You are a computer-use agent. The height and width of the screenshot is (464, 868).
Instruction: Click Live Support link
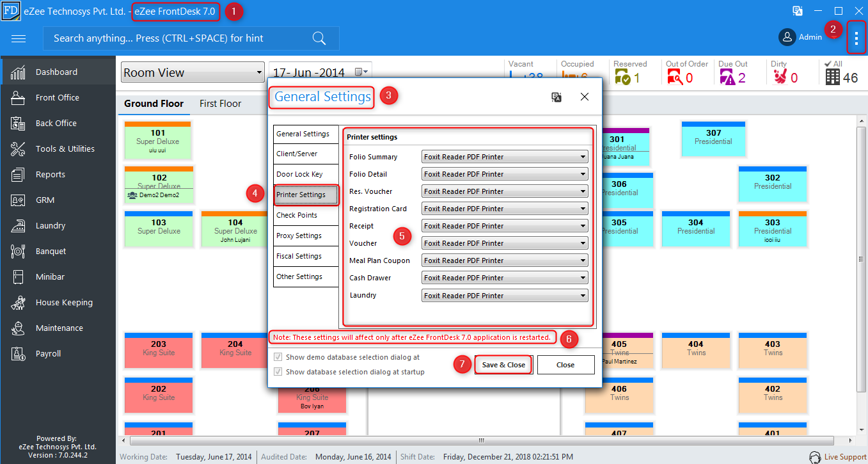[x=845, y=457]
